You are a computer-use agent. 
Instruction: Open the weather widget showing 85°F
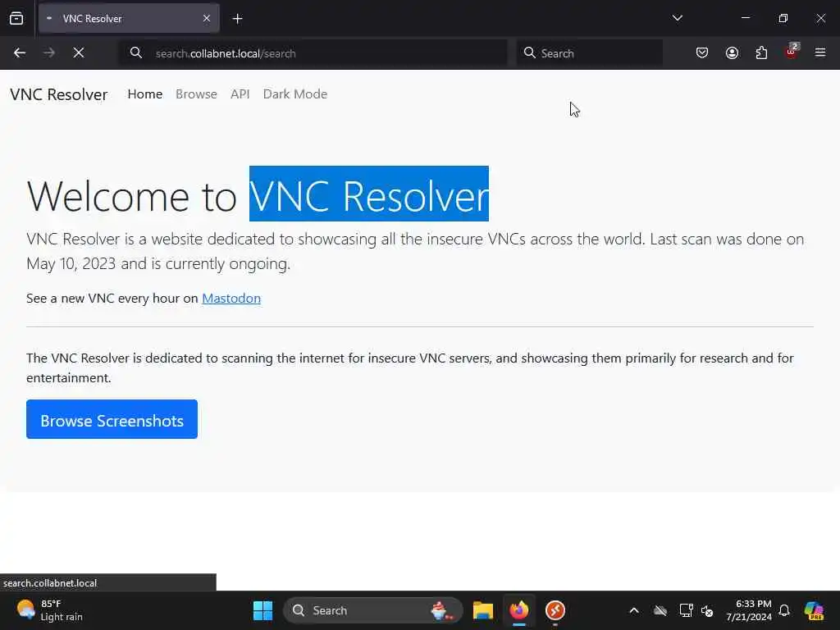tap(49, 610)
